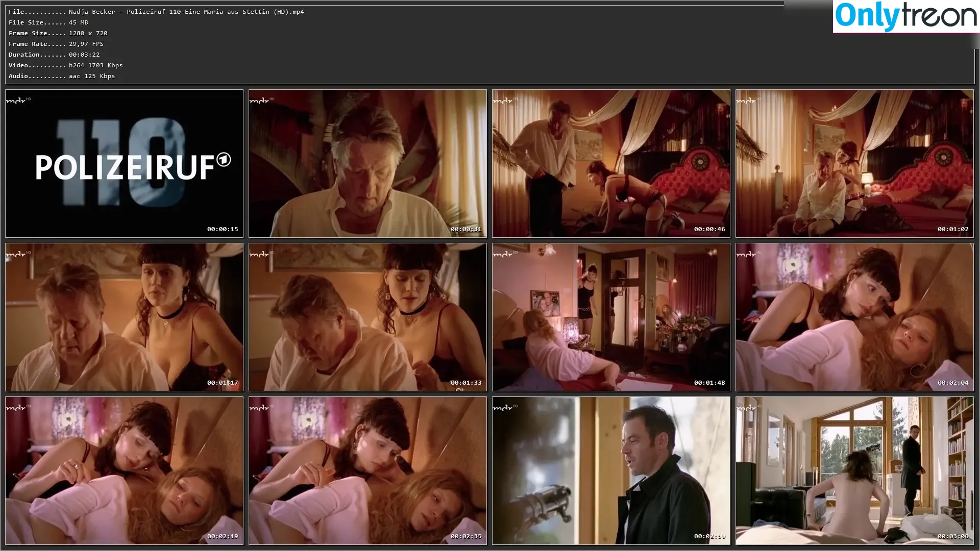Click the thumbnail timestamped 00:02:35
Image resolution: width=980 pixels, height=551 pixels.
[x=367, y=471]
